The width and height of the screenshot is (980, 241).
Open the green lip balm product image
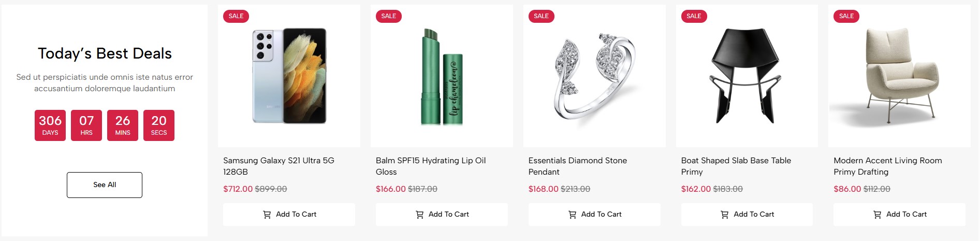442,76
